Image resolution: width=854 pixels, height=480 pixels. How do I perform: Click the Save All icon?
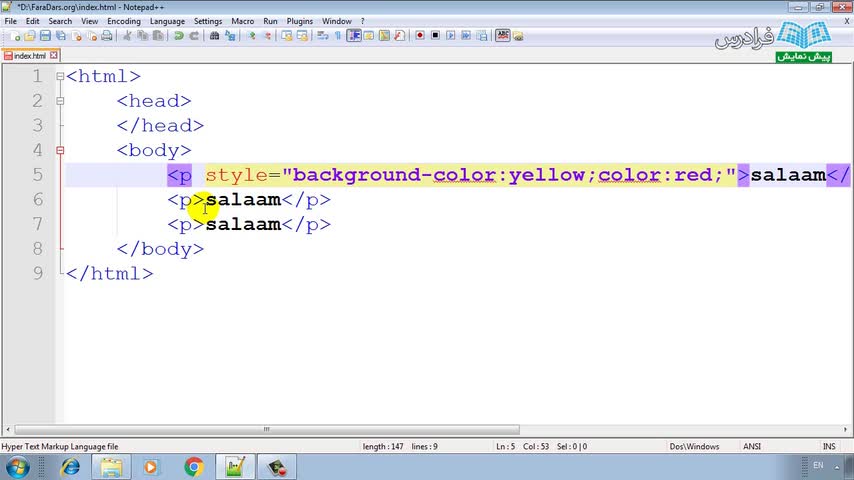(x=60, y=36)
